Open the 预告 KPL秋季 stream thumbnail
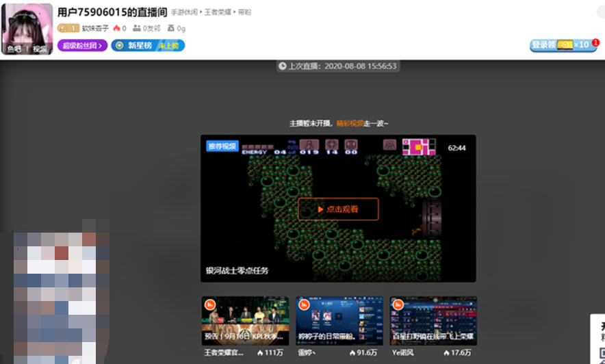The height and width of the screenshot is (364, 605). [246, 321]
